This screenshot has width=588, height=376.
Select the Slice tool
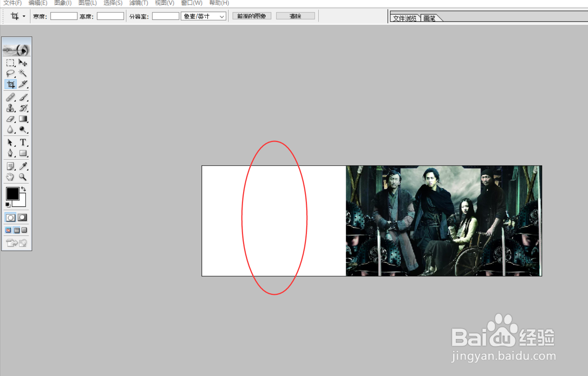pyautogui.click(x=23, y=84)
